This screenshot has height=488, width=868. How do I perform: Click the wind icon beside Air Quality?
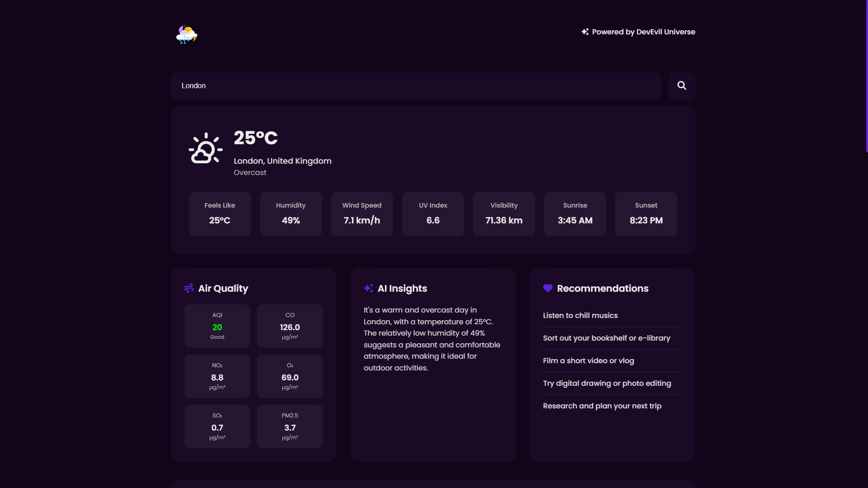point(189,289)
